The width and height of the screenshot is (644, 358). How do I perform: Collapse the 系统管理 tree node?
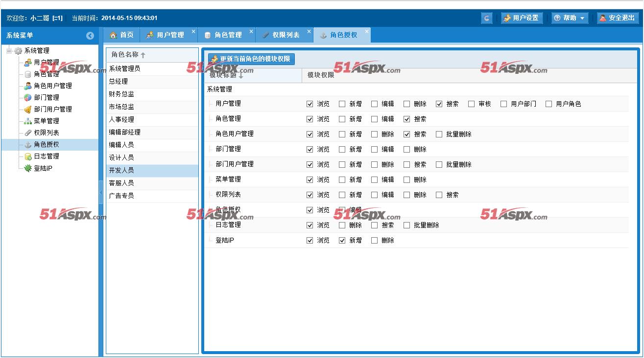tap(9, 51)
